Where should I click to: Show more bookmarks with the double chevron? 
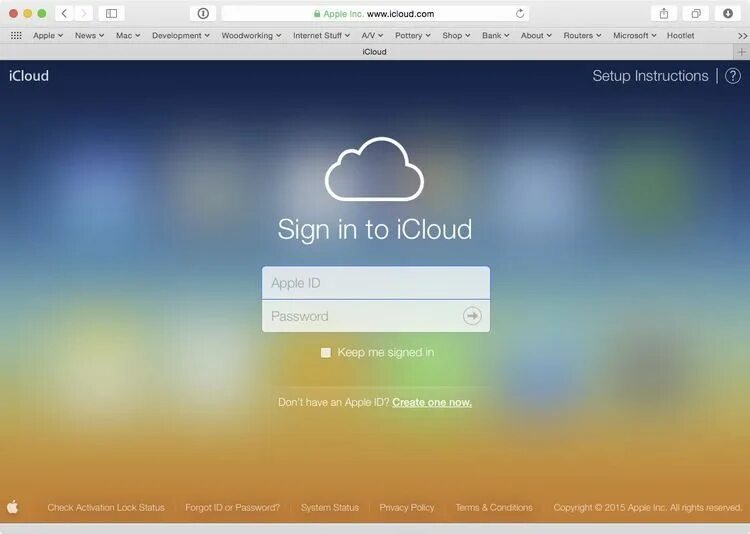pos(742,36)
